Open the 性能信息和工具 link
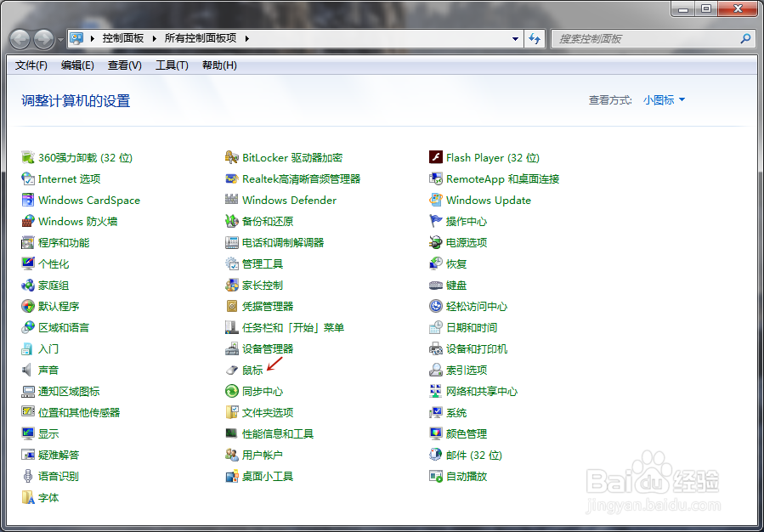The width and height of the screenshot is (764, 532). pos(278,433)
